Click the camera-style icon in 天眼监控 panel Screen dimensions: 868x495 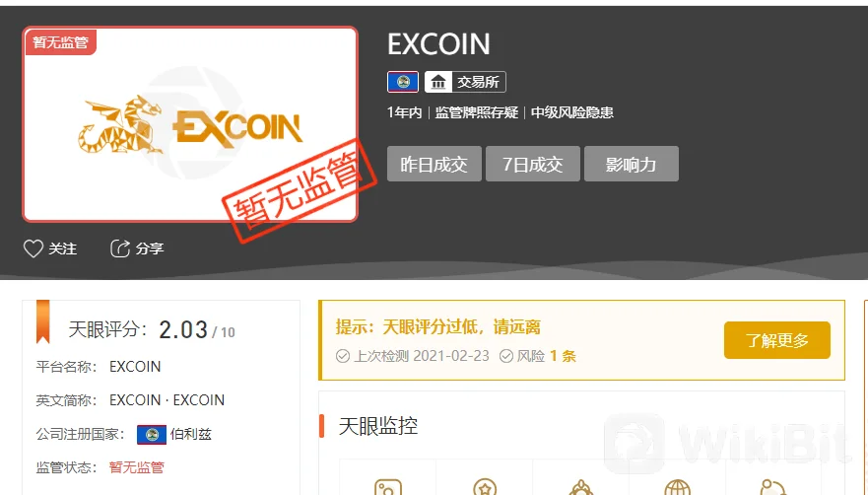pyautogui.click(x=387, y=487)
